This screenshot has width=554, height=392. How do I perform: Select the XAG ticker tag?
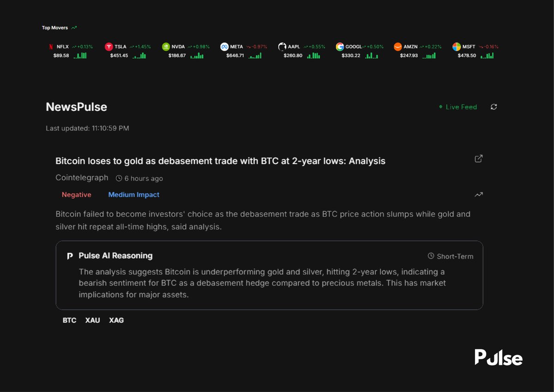116,320
